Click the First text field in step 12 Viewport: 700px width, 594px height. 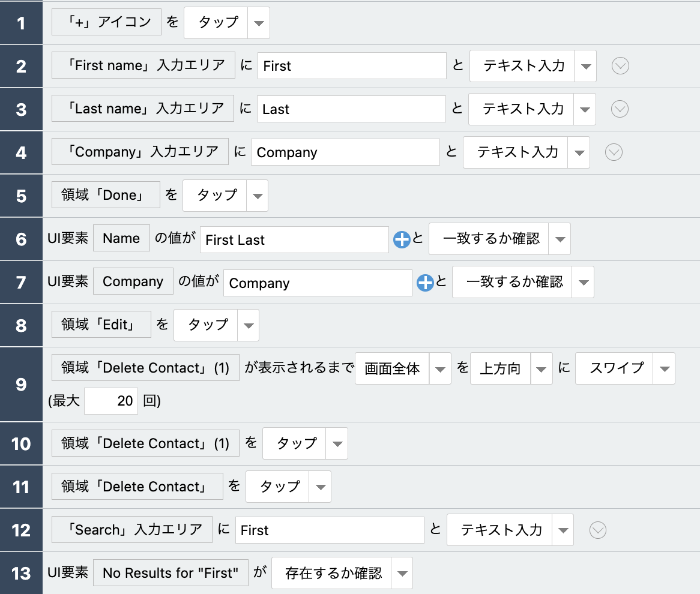coord(330,530)
